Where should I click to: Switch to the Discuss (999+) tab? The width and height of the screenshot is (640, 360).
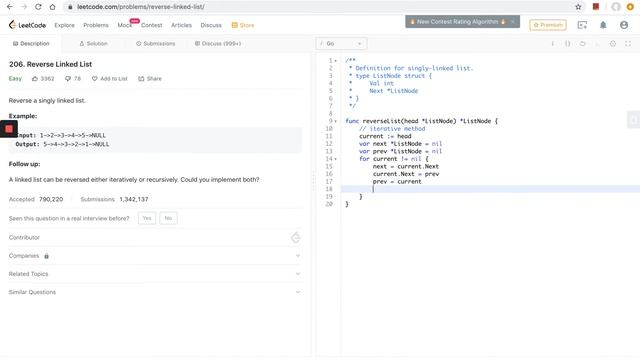point(218,44)
